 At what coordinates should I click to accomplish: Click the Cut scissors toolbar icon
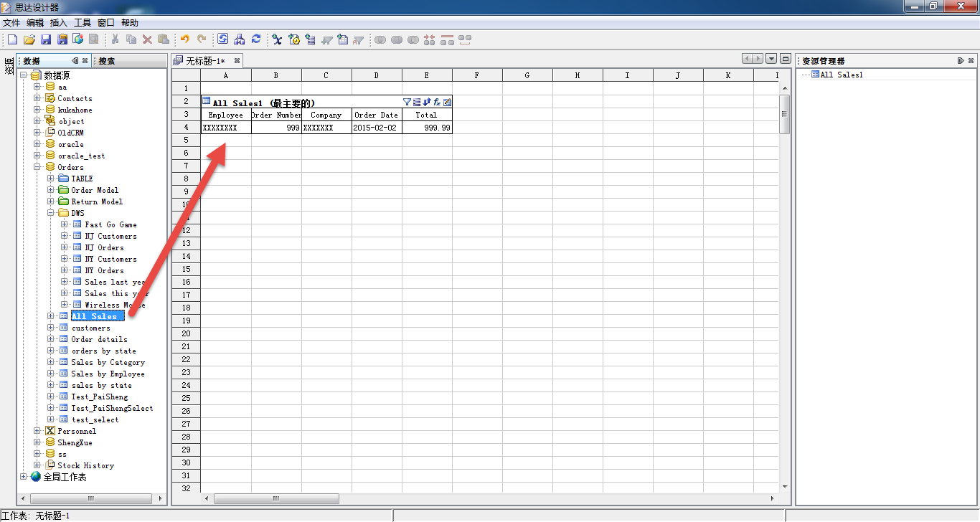[x=115, y=40]
